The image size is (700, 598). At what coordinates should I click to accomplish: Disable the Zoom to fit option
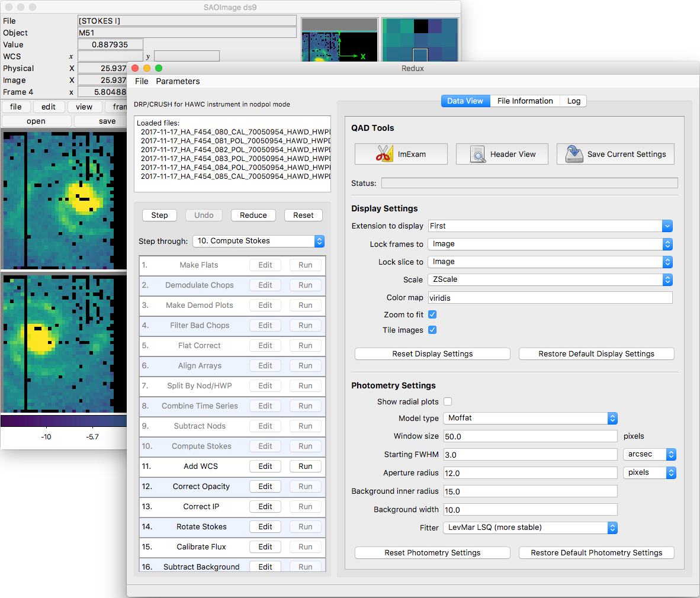pos(432,314)
